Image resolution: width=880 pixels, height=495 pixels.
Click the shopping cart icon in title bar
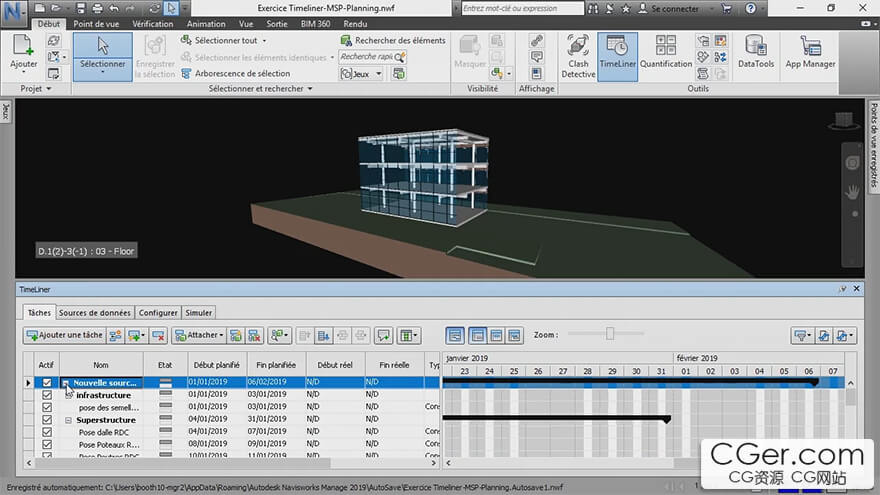(x=726, y=8)
